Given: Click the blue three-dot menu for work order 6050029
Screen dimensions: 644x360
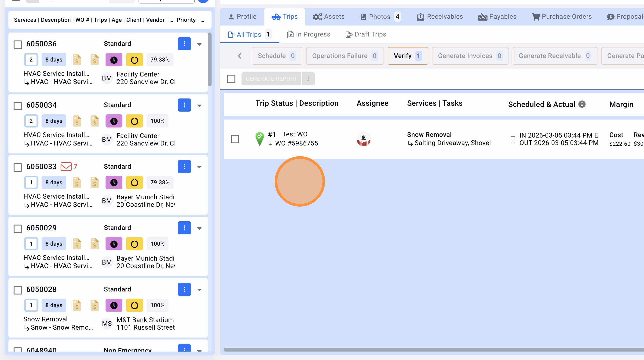Looking at the screenshot, I should 184,228.
